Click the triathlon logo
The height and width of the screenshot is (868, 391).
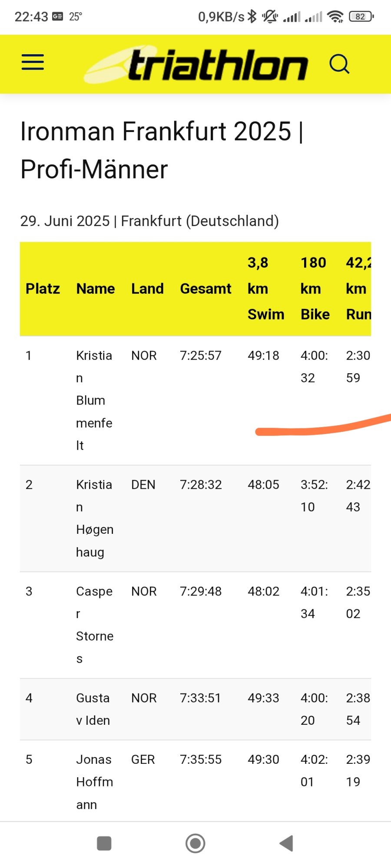click(196, 64)
